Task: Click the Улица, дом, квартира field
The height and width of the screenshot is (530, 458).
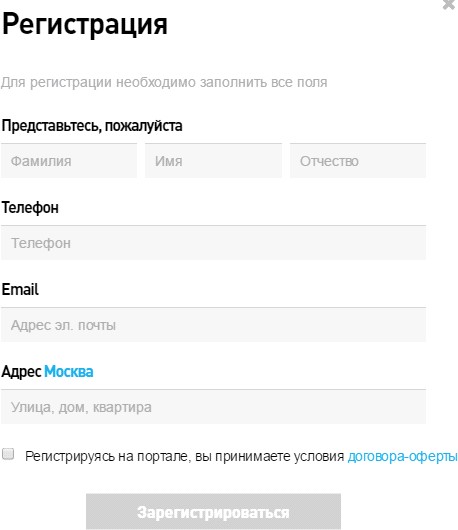Action: click(x=214, y=407)
